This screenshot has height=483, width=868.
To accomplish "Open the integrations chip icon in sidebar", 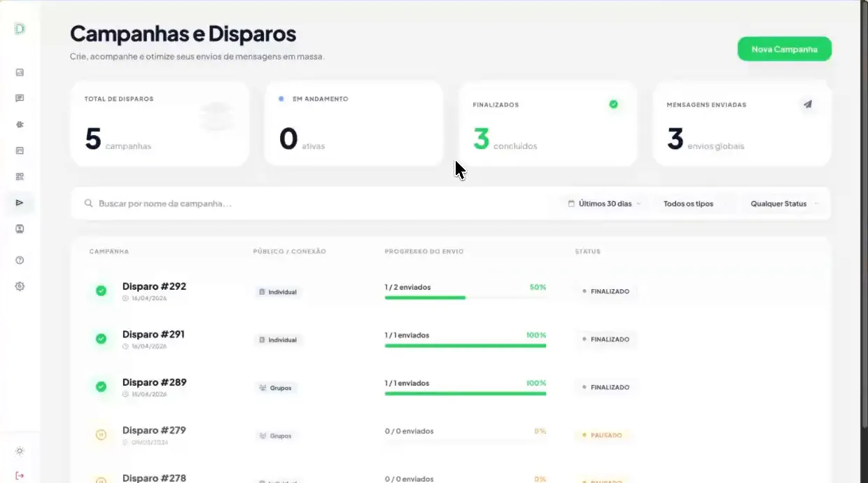I will (x=20, y=124).
